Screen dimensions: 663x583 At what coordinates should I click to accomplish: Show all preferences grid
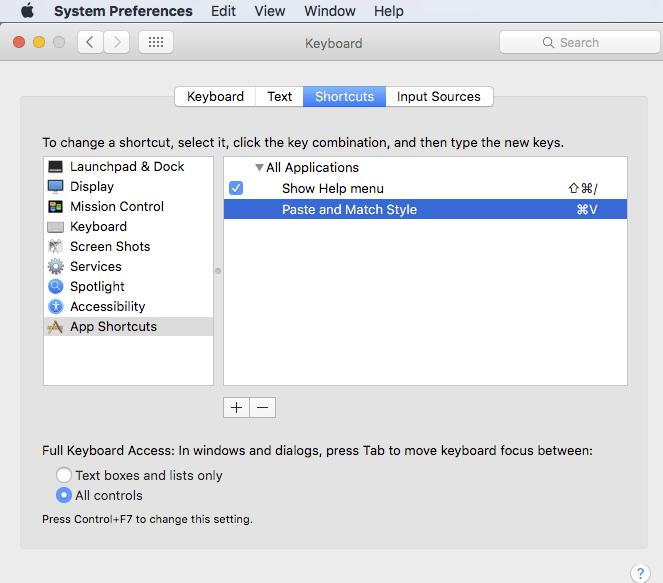point(156,42)
